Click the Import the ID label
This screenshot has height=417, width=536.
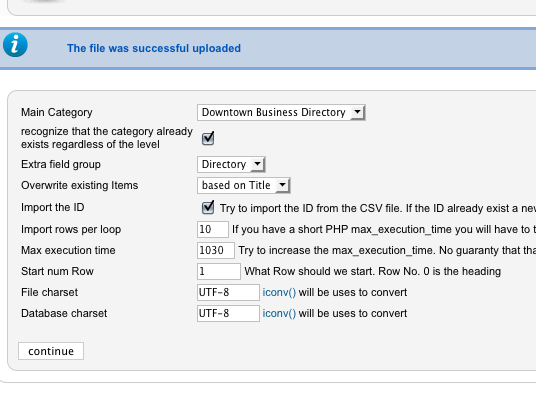[53, 207]
